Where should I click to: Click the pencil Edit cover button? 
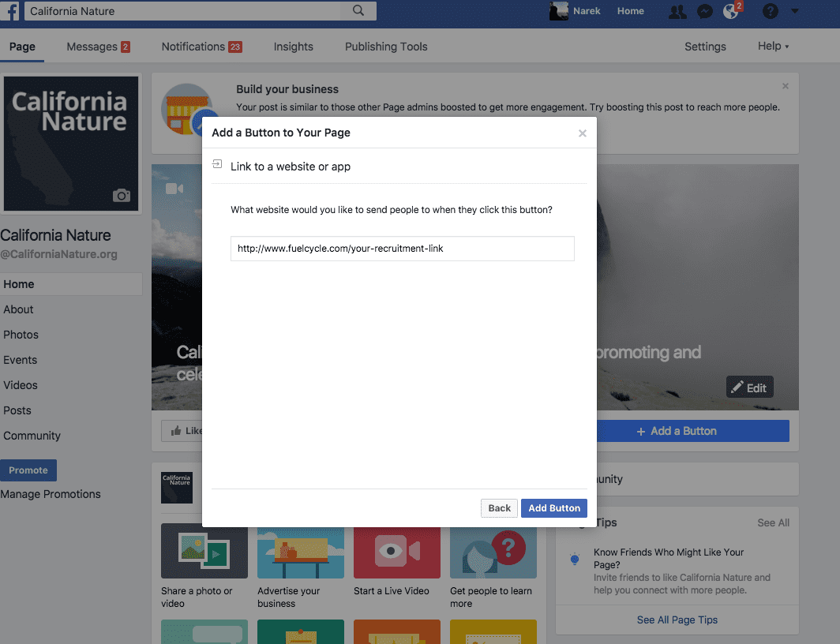749,387
